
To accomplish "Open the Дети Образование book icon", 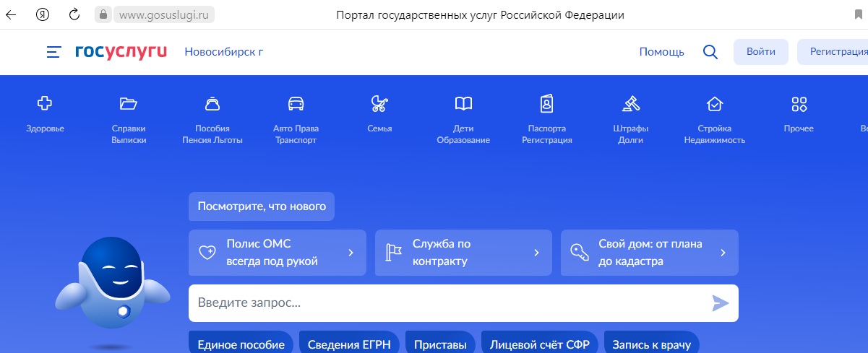I will click(463, 104).
